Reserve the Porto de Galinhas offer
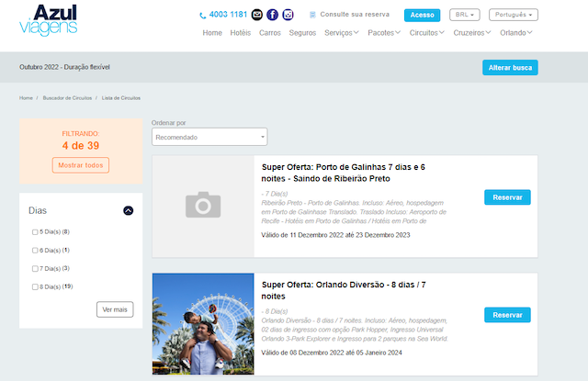Screen dimensions: 588x381 coord(507,197)
